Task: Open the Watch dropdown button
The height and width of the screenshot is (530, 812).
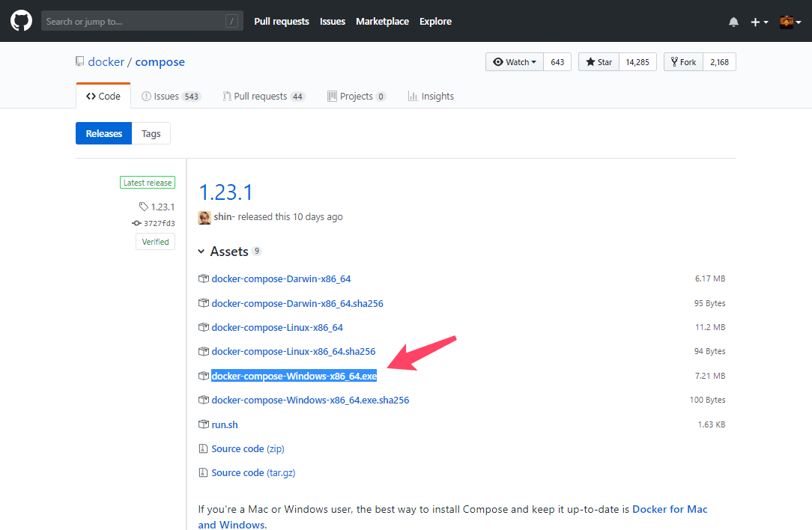Action: [514, 62]
